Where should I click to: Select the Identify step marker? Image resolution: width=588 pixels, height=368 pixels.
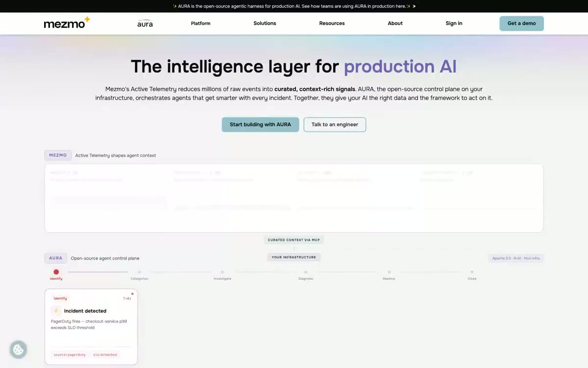(x=56, y=272)
